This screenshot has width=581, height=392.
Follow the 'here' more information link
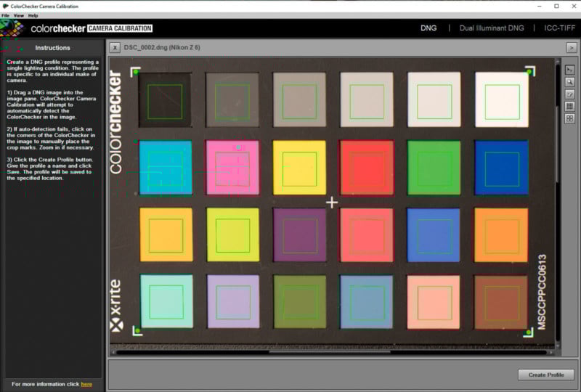click(86, 384)
